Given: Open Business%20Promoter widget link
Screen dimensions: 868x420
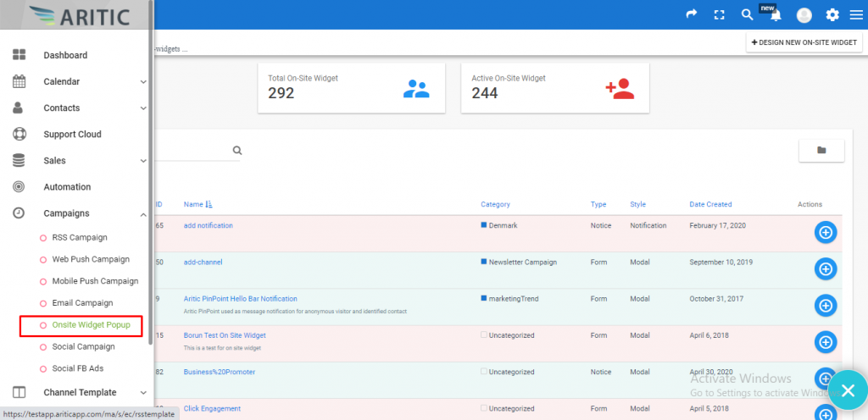Looking at the screenshot, I should tap(220, 372).
